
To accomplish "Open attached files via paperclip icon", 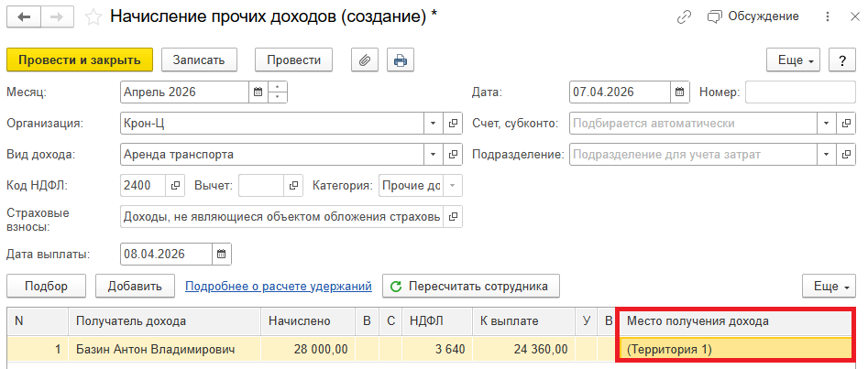I will tap(365, 60).
